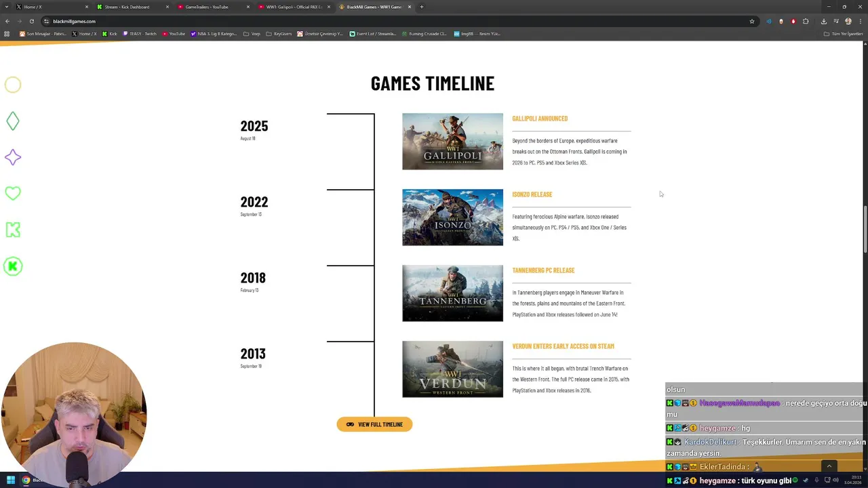The height and width of the screenshot is (488, 868).
Task: View site information icon in address bar
Action: pos(46,21)
